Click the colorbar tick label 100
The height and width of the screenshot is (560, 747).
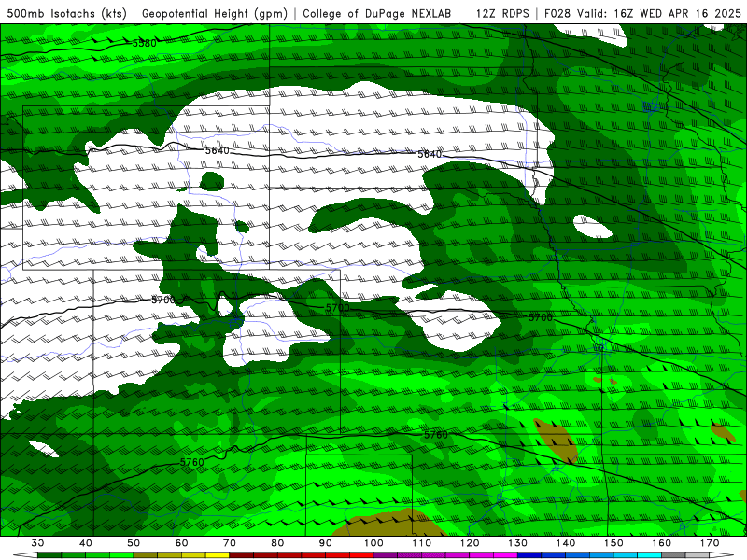[373, 543]
